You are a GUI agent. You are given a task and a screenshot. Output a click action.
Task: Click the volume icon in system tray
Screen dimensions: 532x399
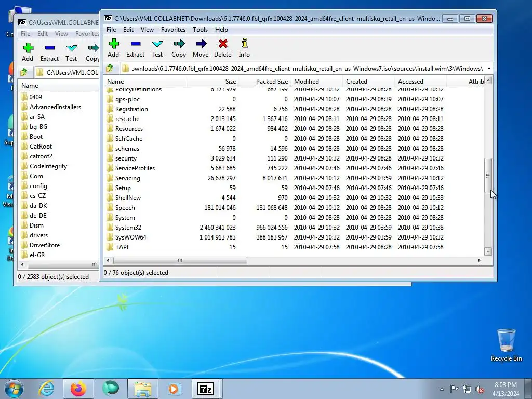(x=480, y=389)
